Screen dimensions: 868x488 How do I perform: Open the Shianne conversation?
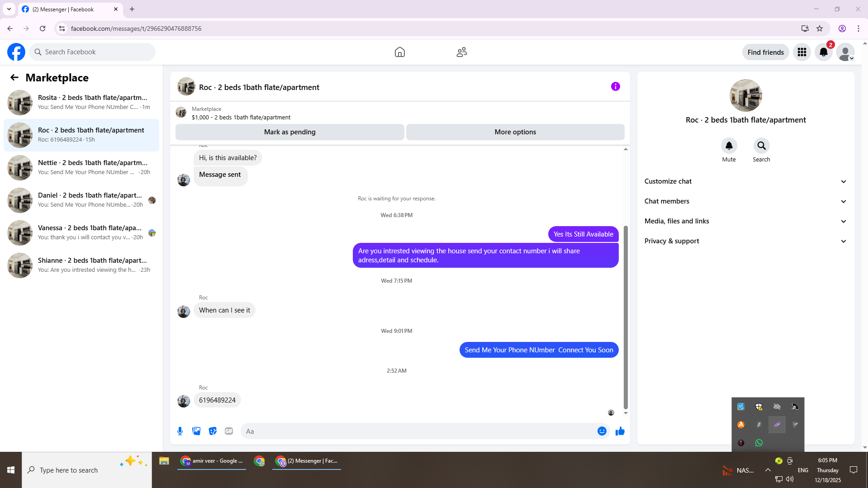[81, 265]
